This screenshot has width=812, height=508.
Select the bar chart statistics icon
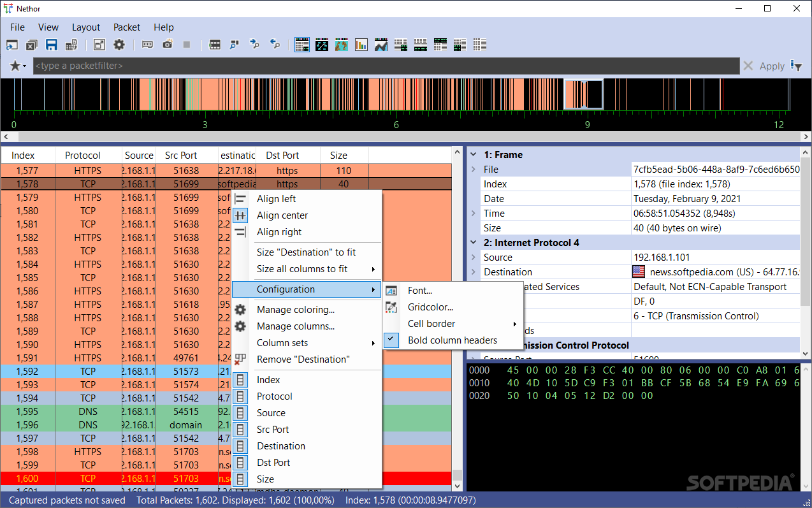coord(361,45)
